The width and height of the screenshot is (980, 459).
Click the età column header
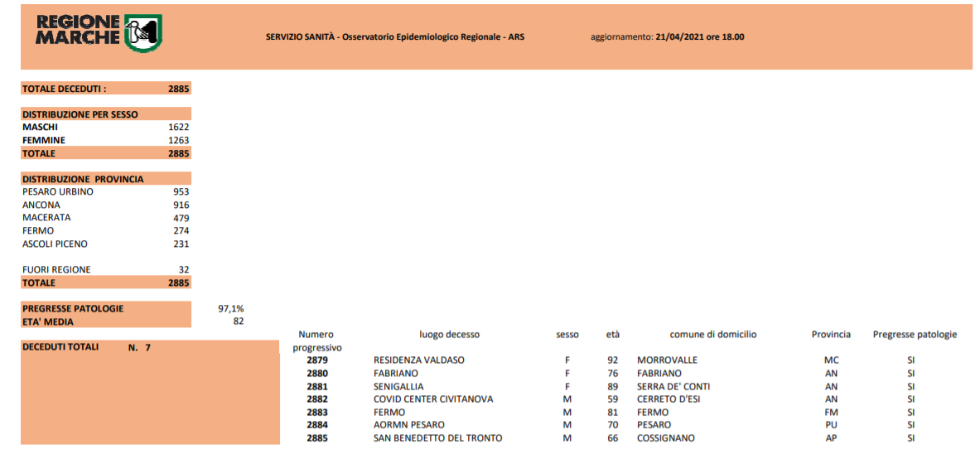click(612, 335)
